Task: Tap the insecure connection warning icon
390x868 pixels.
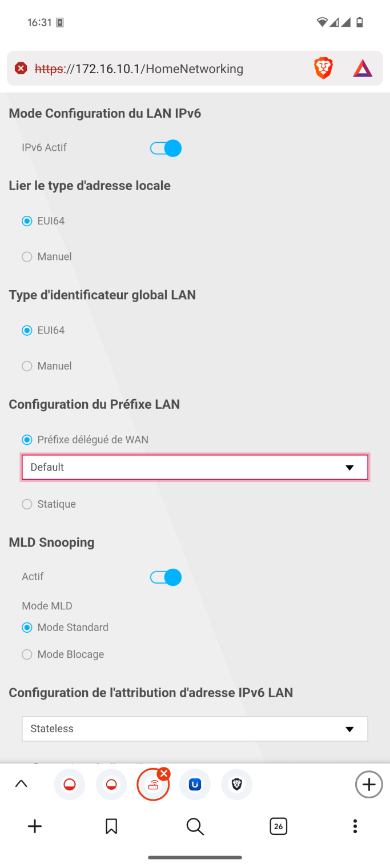Action: coord(21,69)
